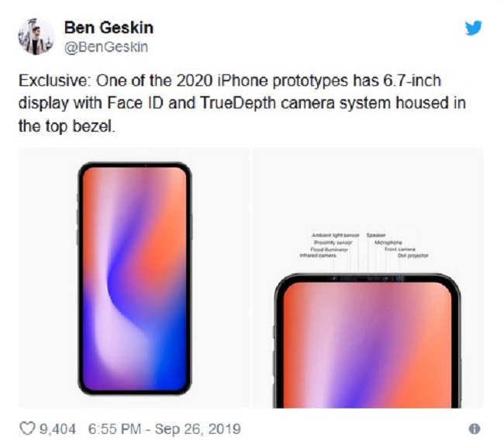Click the 9,404 likes count
This screenshot has width=504, height=447.
click(60, 428)
